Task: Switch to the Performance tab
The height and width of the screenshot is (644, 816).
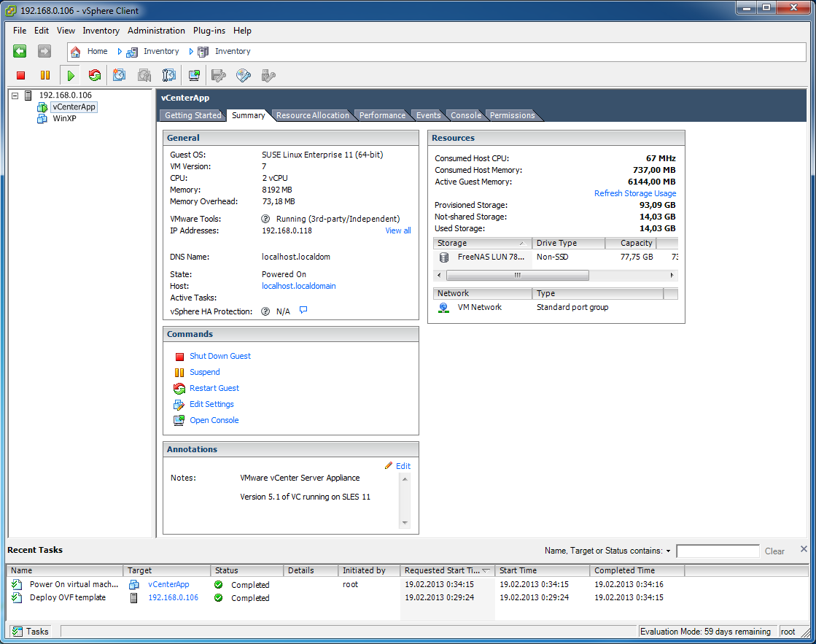Action: click(382, 115)
